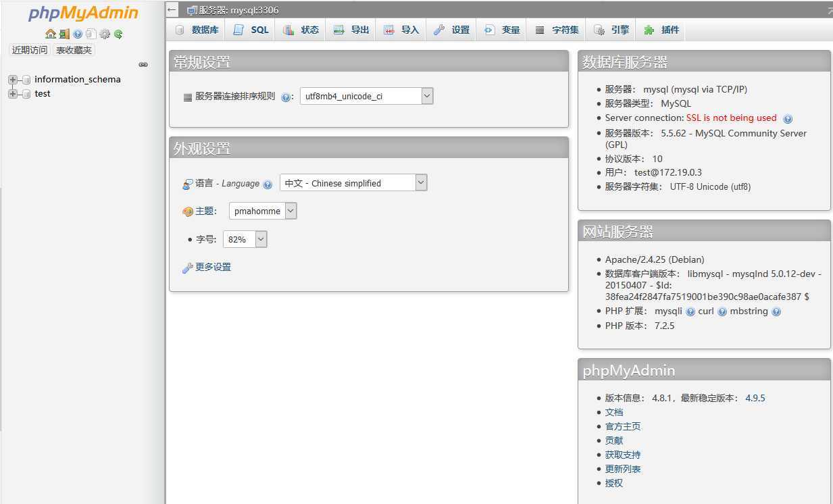Click the theme palette icon beside 主题
This screenshot has width=833, height=504.
[188, 211]
